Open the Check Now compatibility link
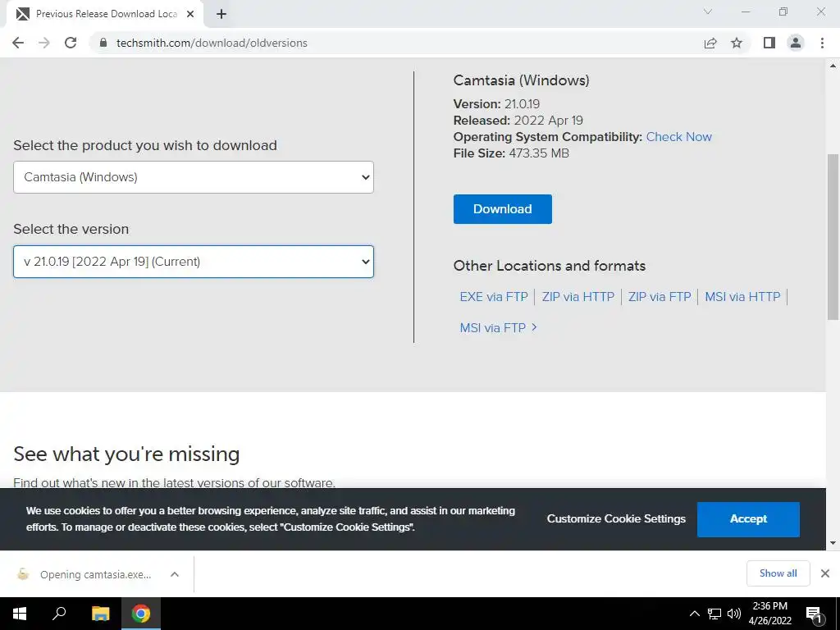Viewport: 840px width, 630px height. click(678, 137)
